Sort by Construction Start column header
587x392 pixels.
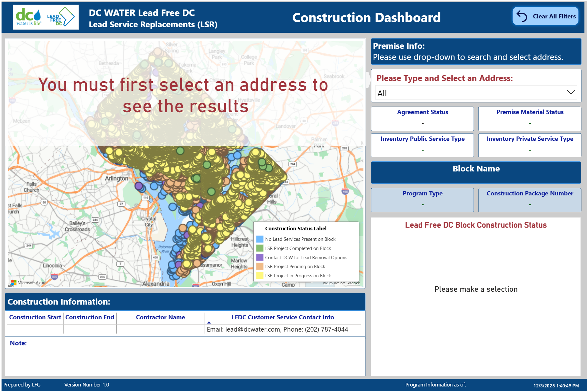coord(35,317)
